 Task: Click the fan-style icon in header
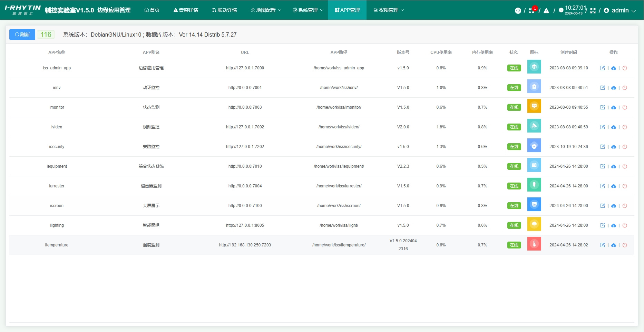[x=518, y=11]
